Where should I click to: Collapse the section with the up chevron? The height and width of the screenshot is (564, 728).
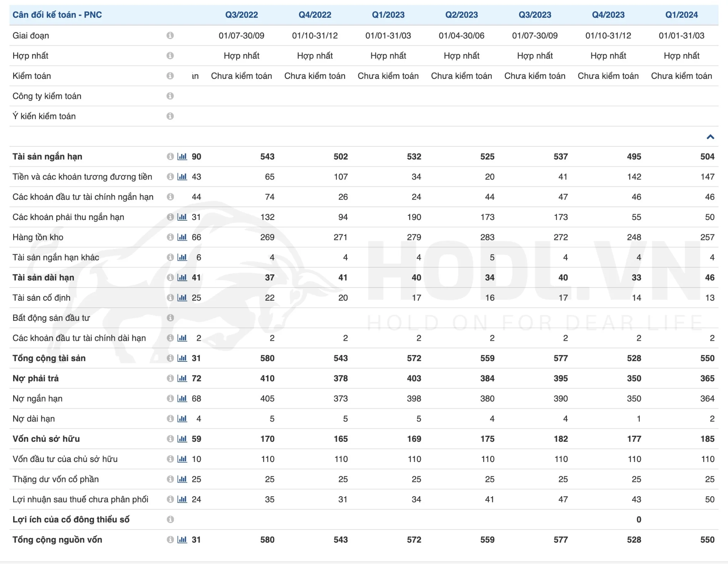click(710, 137)
